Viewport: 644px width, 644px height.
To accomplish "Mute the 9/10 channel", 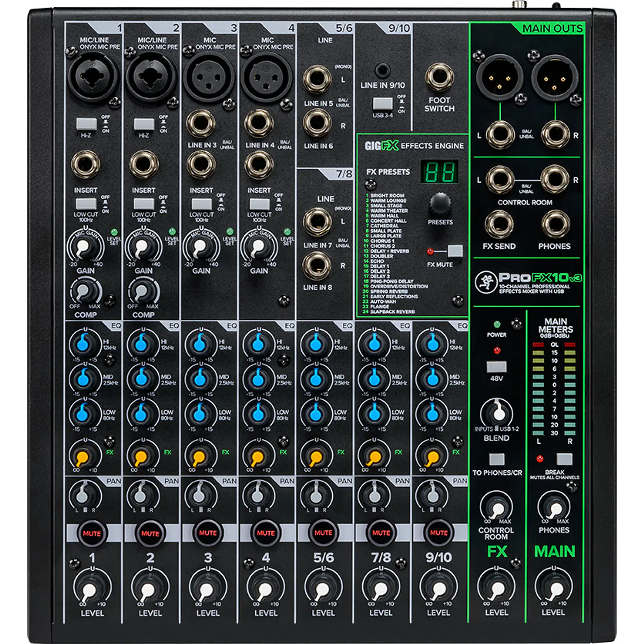I will [x=439, y=533].
